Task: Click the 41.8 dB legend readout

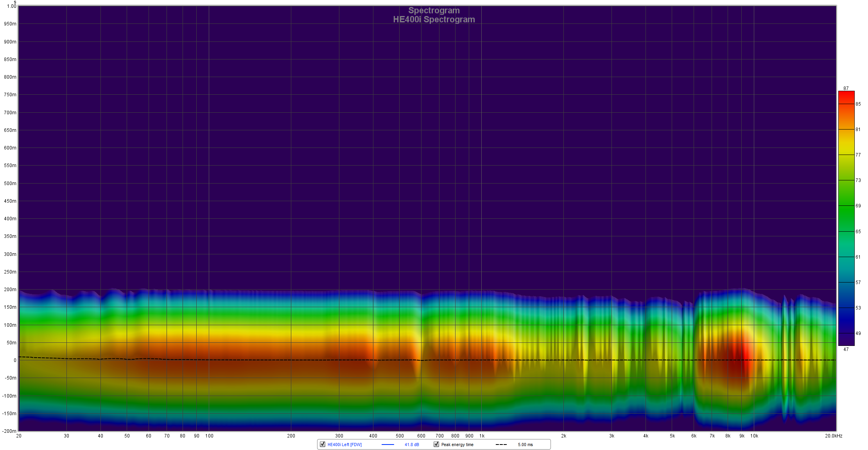Action: tap(412, 445)
